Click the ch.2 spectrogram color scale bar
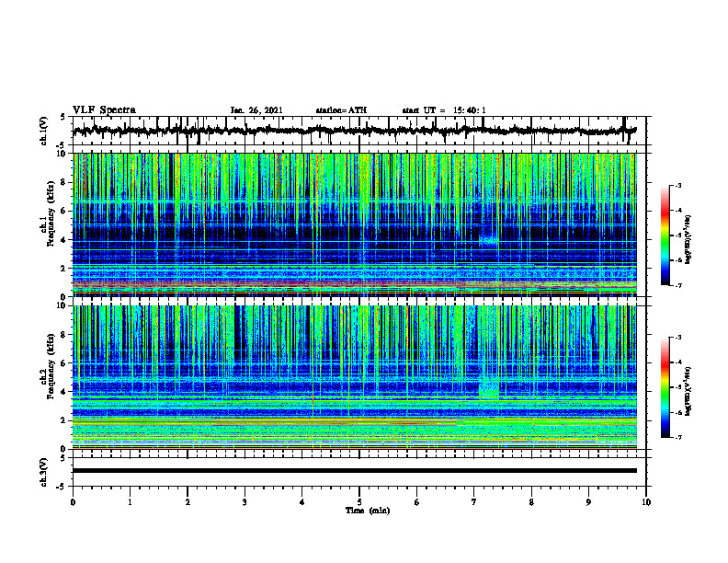Screen dimensions: 728x563 [665, 387]
